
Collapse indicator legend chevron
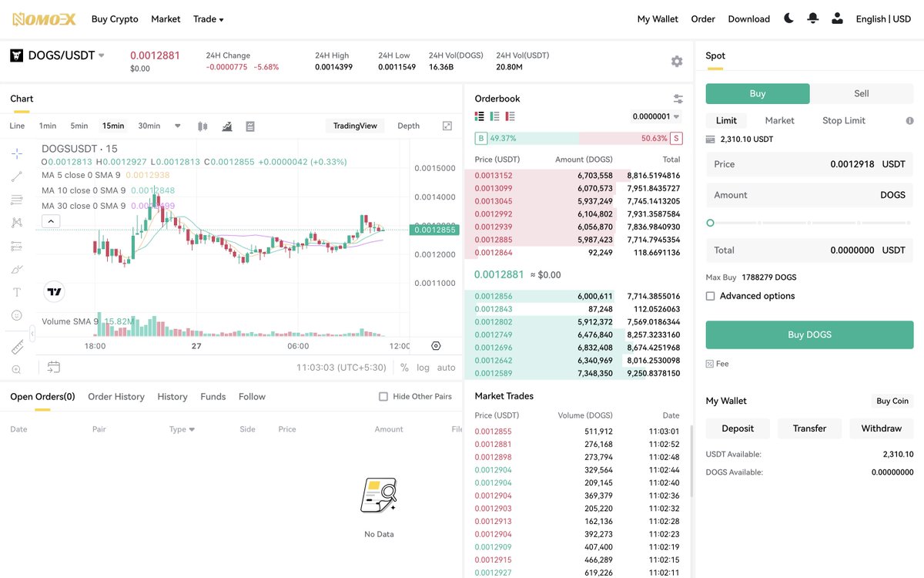51,221
